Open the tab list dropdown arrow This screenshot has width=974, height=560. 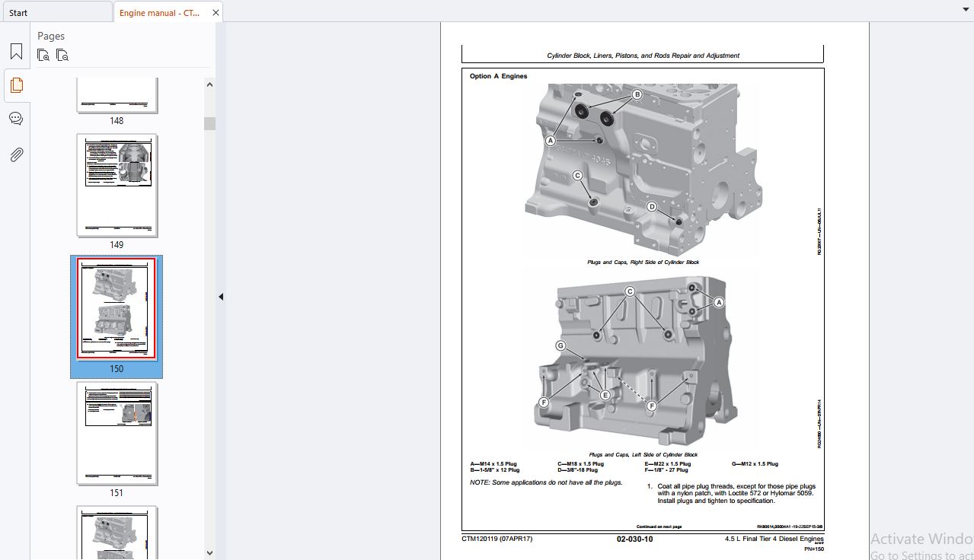[966, 8]
